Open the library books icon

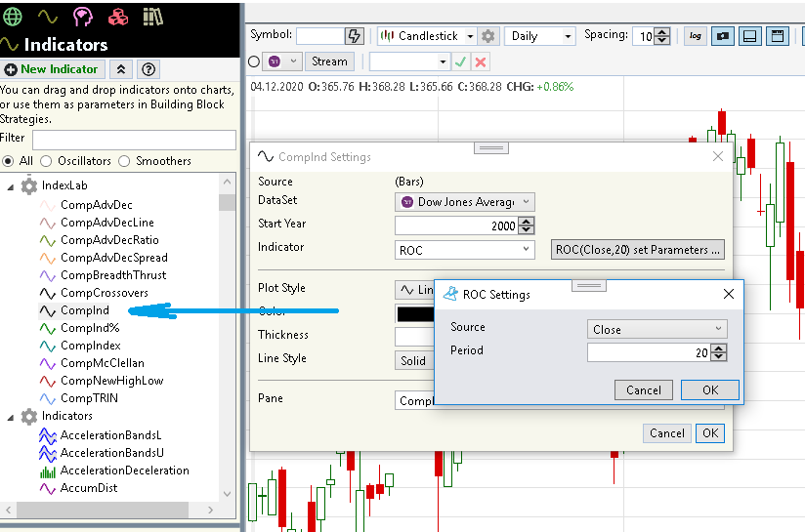(152, 17)
